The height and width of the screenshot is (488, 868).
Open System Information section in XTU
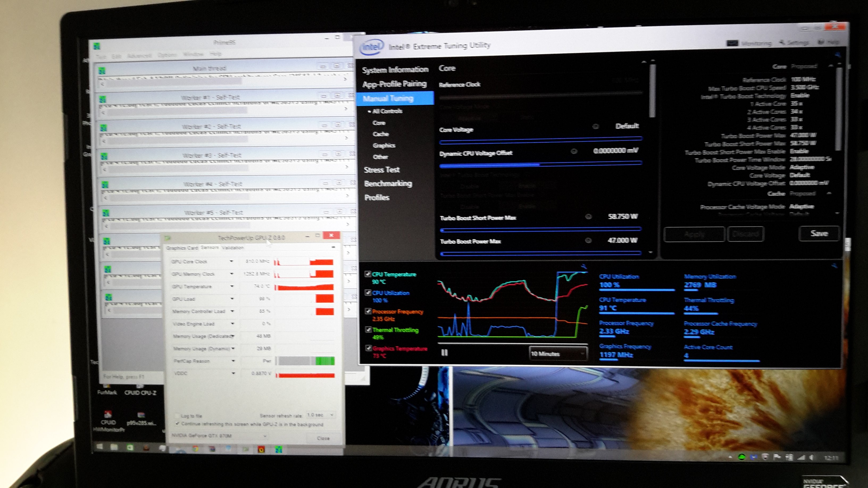395,70
